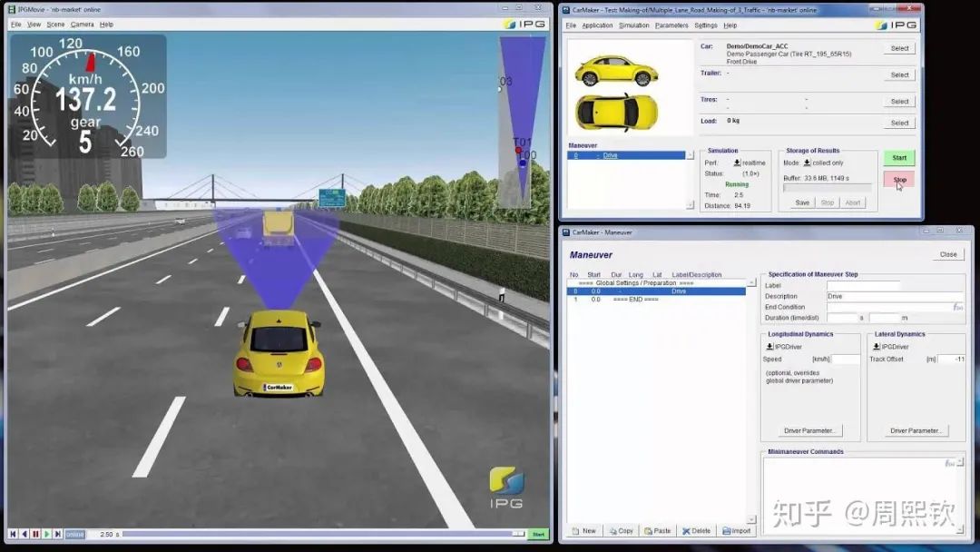Click Driver Parameter under Longitudinal Dynamics
Screen dimensions: 980x552
(810, 430)
